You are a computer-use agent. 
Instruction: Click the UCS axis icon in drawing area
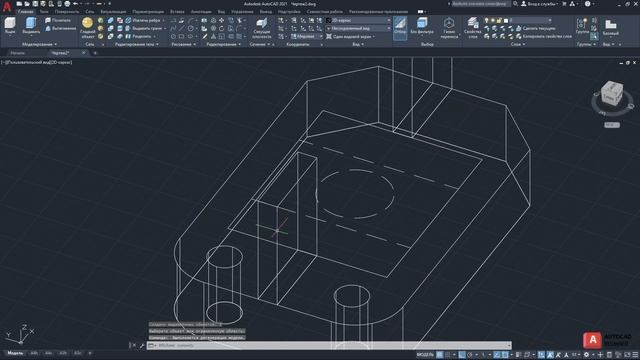coord(20,334)
